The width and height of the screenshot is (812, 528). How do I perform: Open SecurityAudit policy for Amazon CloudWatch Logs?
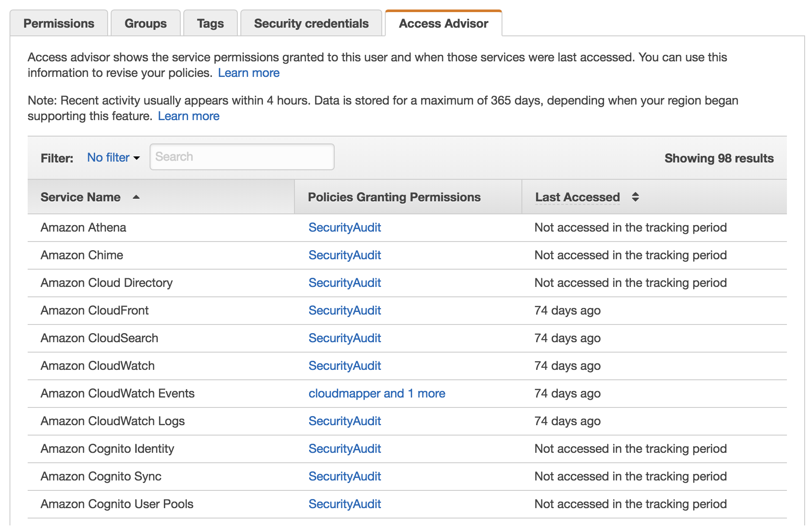pos(345,421)
